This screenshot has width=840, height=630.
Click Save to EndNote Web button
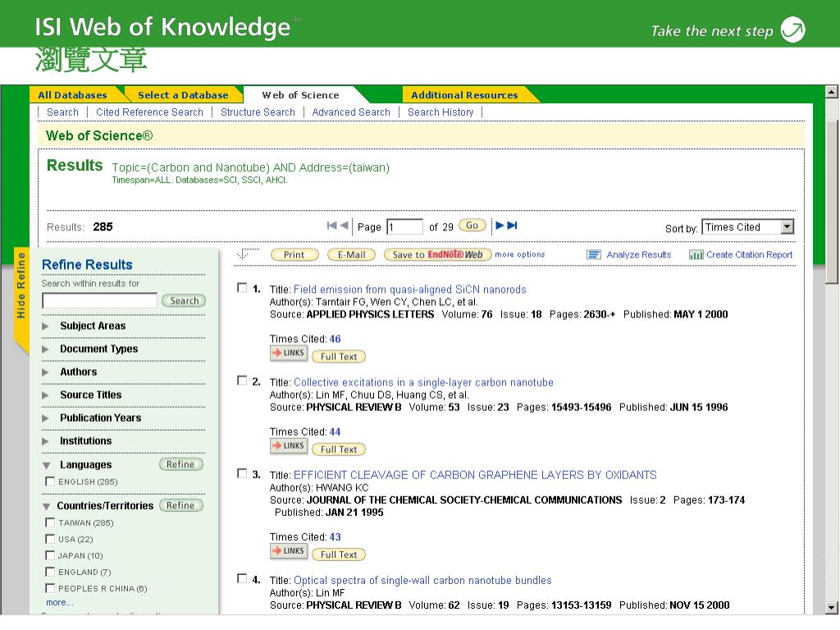point(438,255)
